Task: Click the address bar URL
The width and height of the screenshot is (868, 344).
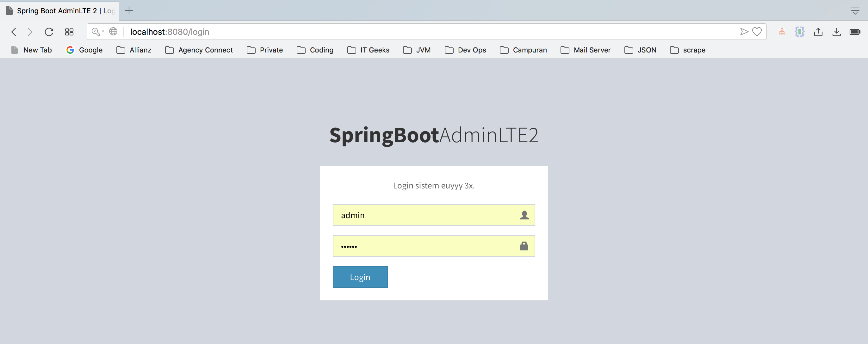Action: tap(170, 32)
